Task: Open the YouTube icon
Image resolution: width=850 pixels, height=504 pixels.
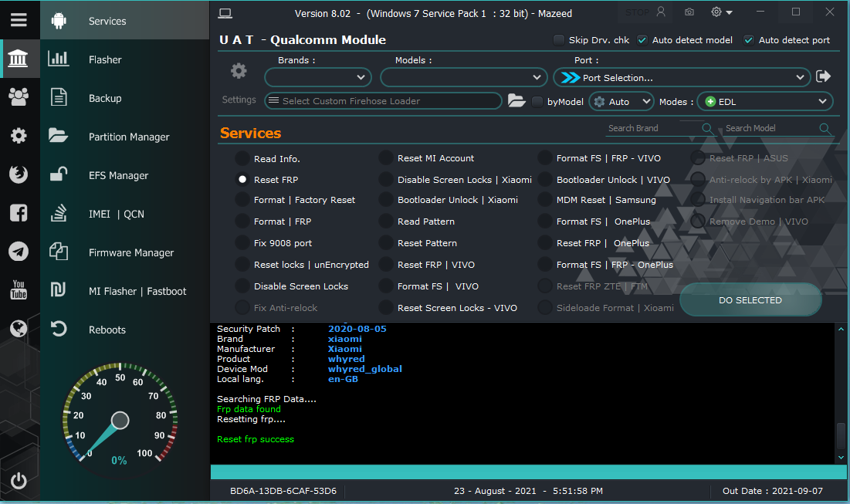Action: click(19, 290)
